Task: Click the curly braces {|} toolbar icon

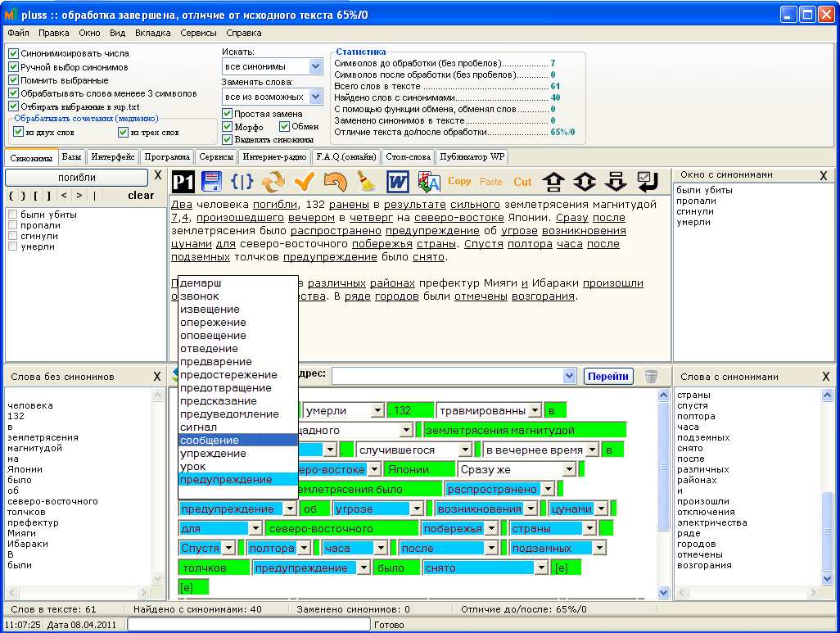Action: coord(242,181)
